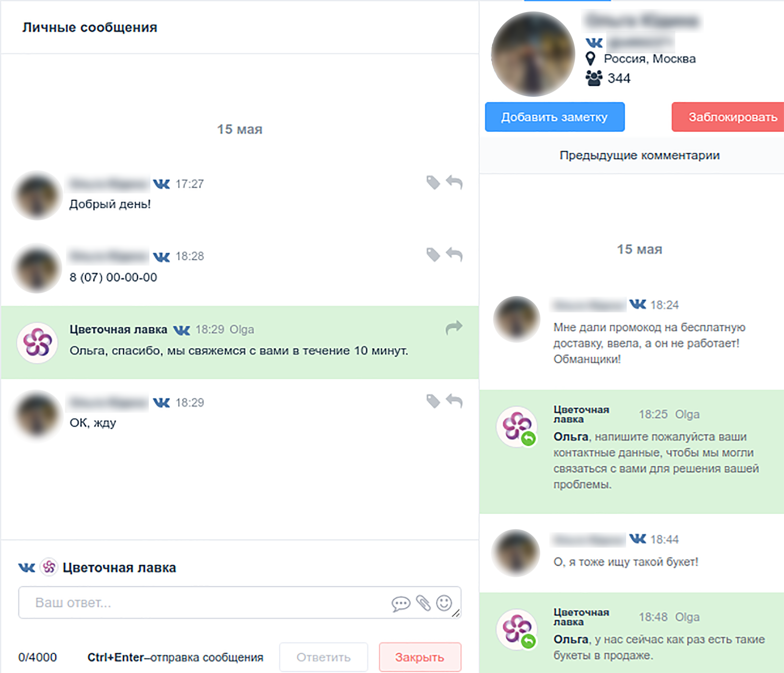Reply arrow next to 'ОК, жду'

point(454,401)
